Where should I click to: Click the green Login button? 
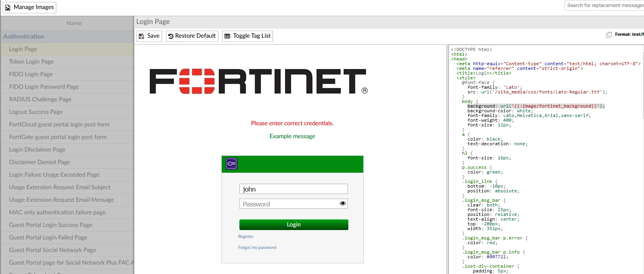tap(294, 225)
